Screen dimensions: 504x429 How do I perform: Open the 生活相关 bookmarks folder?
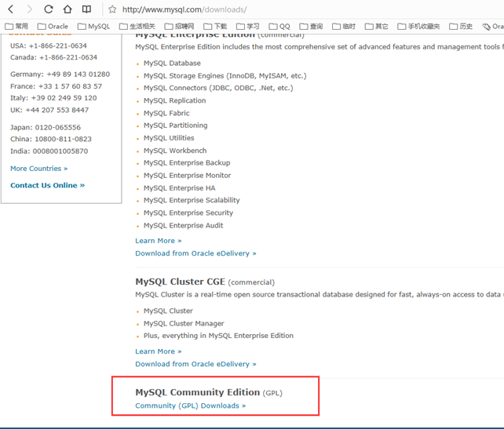tap(137, 27)
